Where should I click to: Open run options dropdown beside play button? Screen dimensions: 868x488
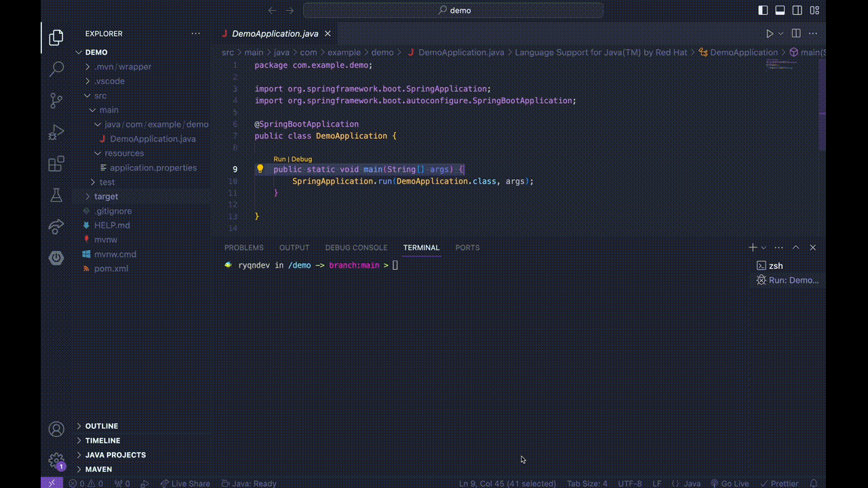[781, 33]
